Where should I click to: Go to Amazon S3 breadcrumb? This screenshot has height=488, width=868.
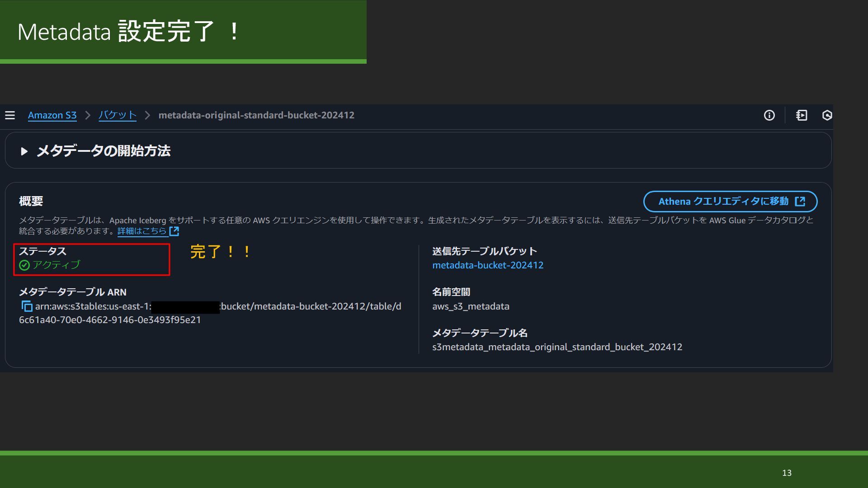(52, 115)
